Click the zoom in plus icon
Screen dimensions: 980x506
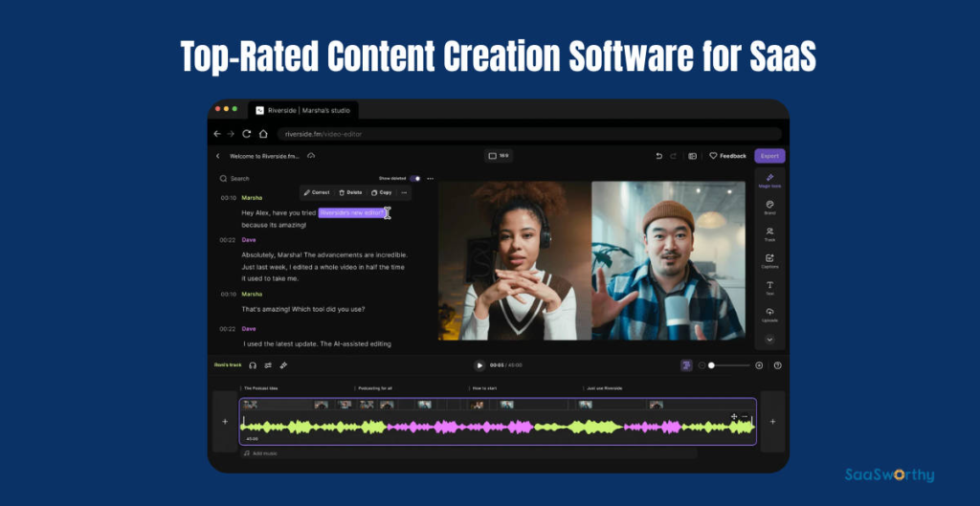point(759,365)
